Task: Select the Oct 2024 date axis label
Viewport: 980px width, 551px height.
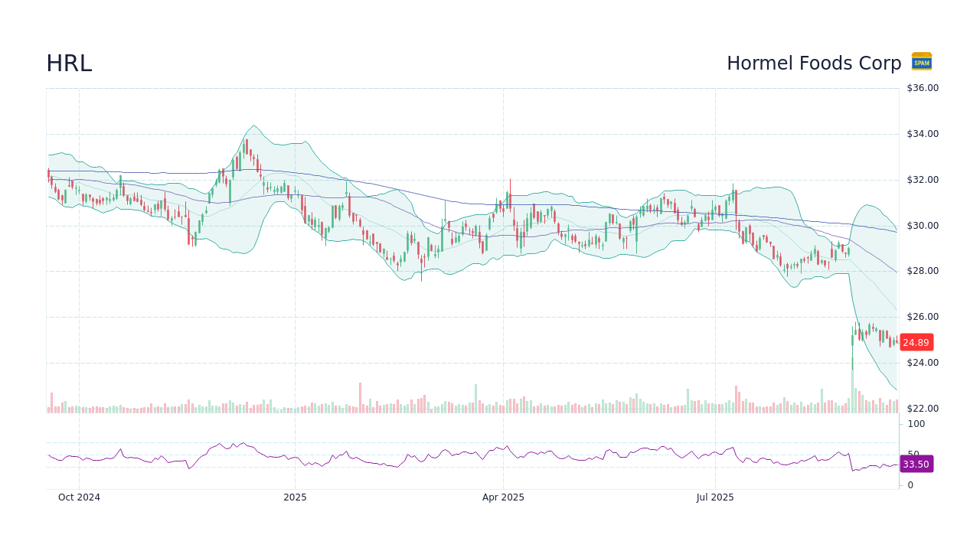Action: [79, 497]
